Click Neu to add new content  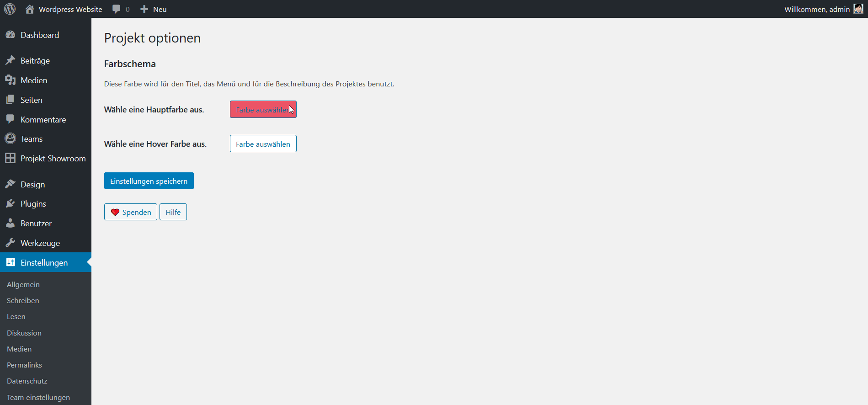(x=160, y=9)
